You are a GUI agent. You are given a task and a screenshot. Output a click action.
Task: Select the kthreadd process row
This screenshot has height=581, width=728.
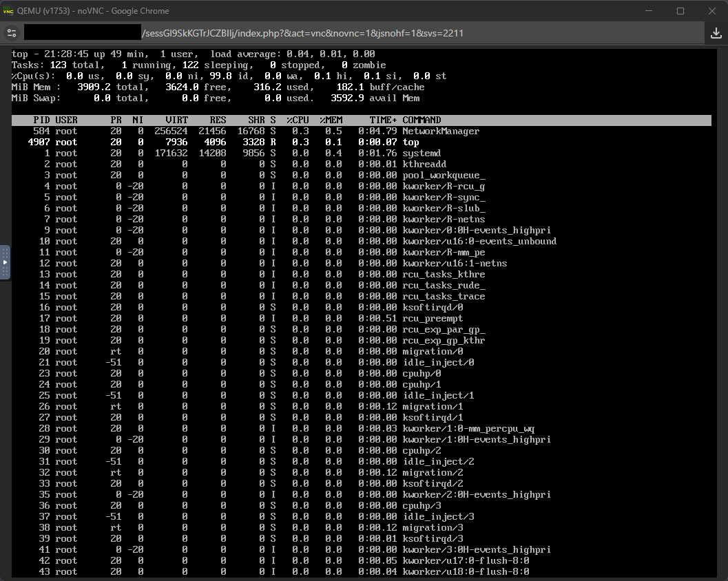coord(361,165)
